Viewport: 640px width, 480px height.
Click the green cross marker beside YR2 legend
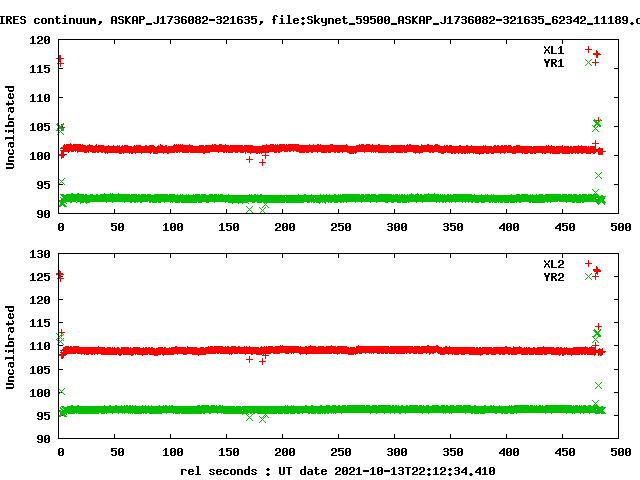pyautogui.click(x=588, y=276)
